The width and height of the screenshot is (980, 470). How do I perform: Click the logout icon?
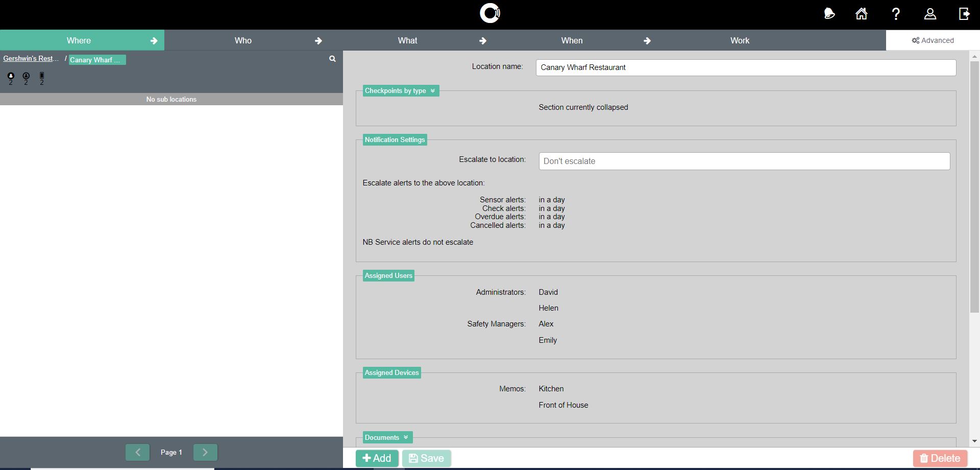pos(964,14)
